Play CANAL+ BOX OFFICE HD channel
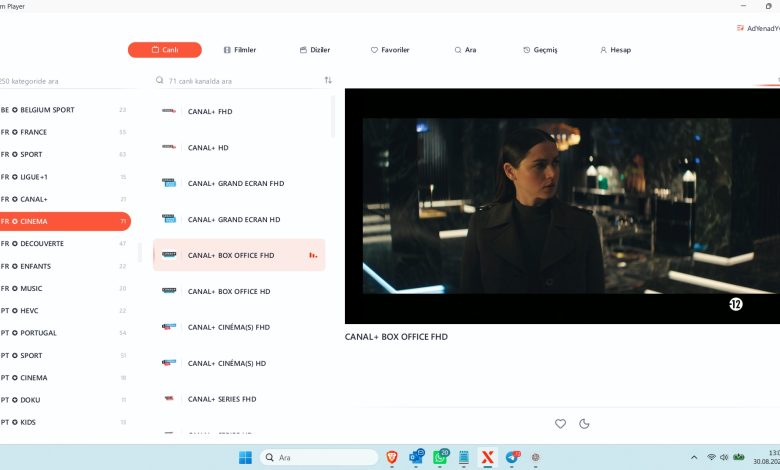The image size is (780, 470). point(239,291)
